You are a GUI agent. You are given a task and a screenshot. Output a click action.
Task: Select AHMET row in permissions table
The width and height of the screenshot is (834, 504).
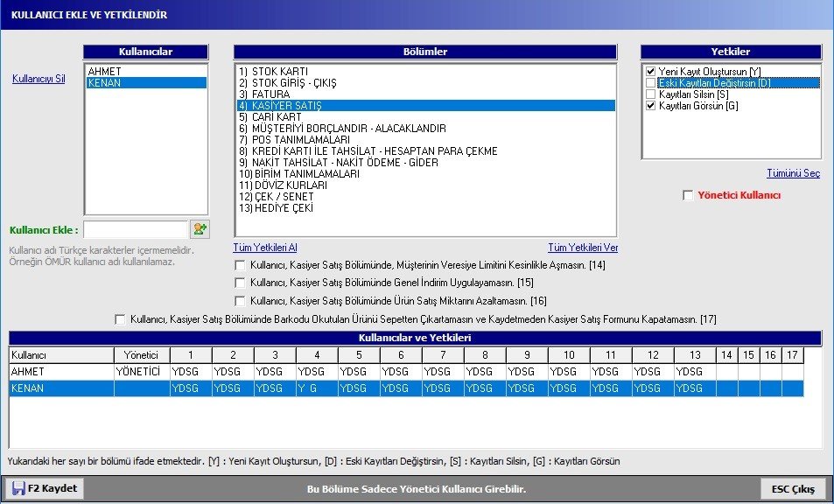pos(61,372)
